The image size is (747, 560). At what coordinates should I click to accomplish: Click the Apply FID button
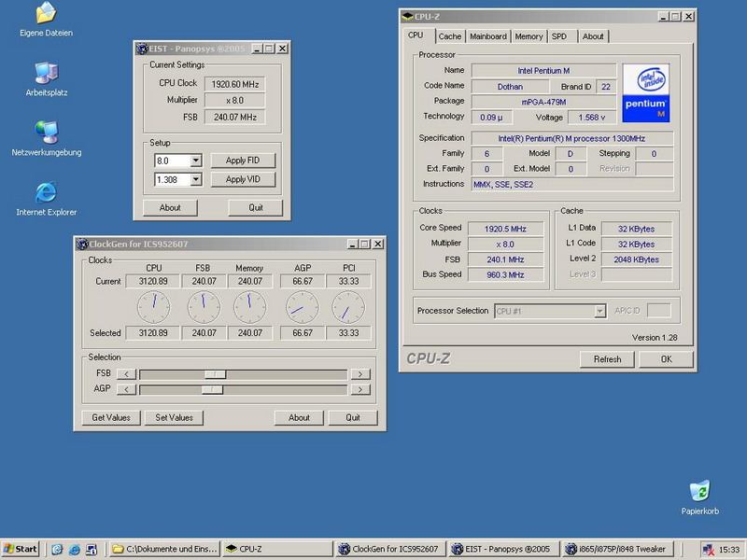coord(243,161)
